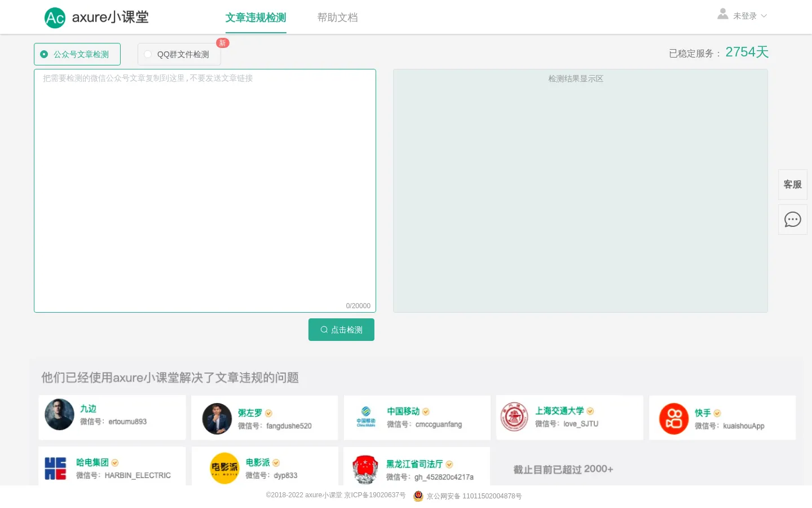Screen dimensions: 812x508
Task: Click the verified badge next to 电影派
Action: click(x=276, y=463)
